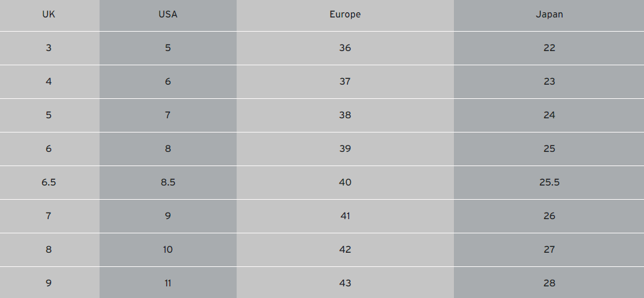Screen dimensions: 644x298
Task: Click USA size 11 cell
Action: (167, 283)
